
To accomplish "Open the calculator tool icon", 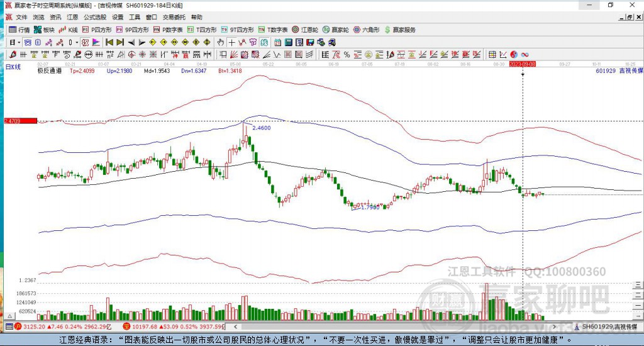I will pos(288,42).
